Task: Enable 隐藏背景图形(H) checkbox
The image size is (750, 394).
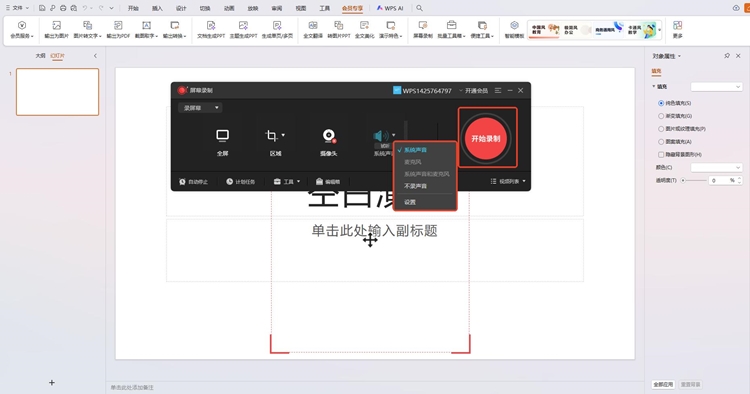Action: [661, 155]
